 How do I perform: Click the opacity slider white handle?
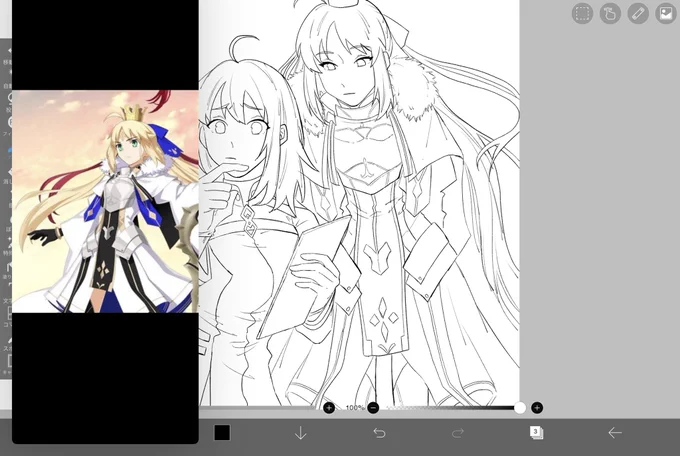tap(520, 408)
